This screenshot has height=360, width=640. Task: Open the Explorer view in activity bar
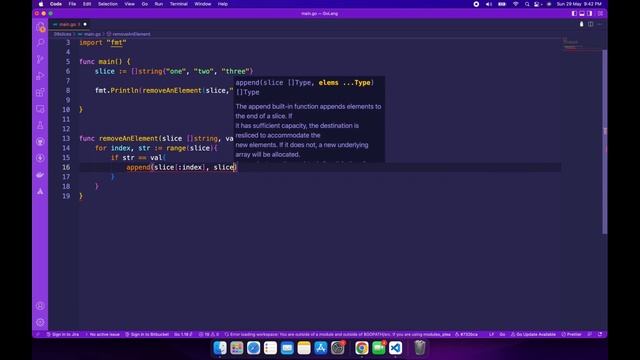point(40,27)
